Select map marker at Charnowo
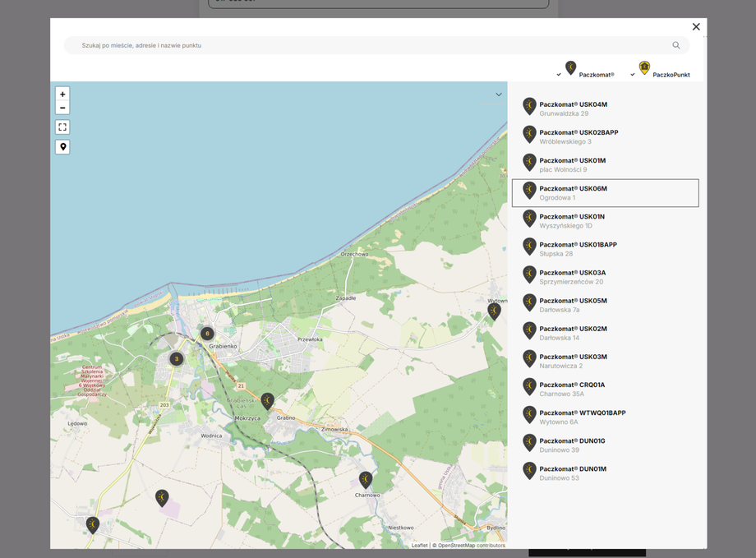The image size is (756, 558). (366, 481)
